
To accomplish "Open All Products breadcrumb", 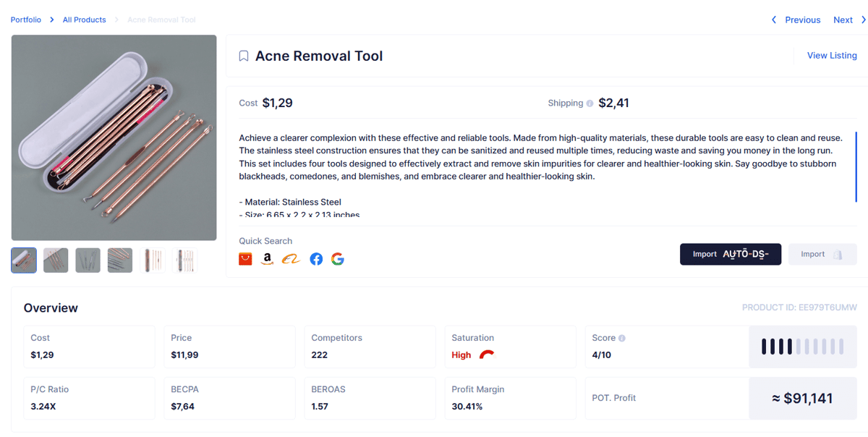I will 85,20.
